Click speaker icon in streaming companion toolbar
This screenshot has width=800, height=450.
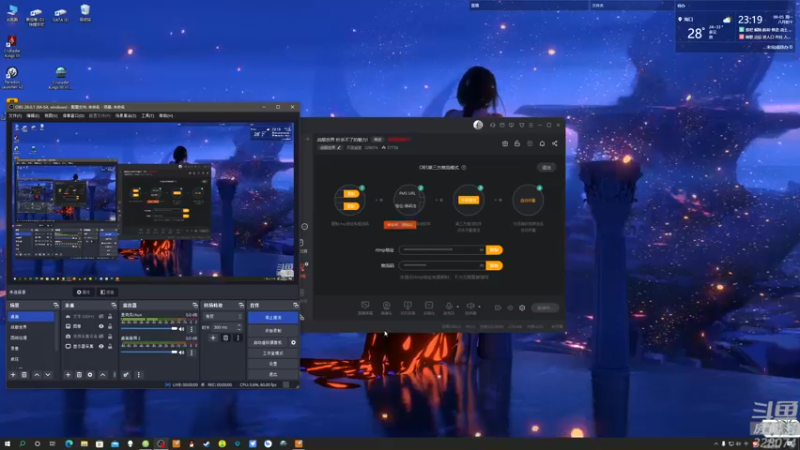[470, 306]
